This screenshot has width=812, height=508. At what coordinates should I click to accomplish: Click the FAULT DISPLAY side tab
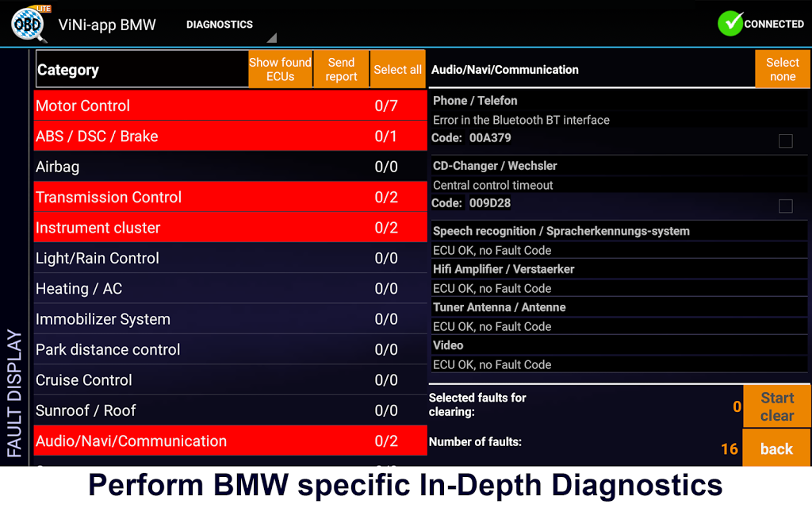14,393
